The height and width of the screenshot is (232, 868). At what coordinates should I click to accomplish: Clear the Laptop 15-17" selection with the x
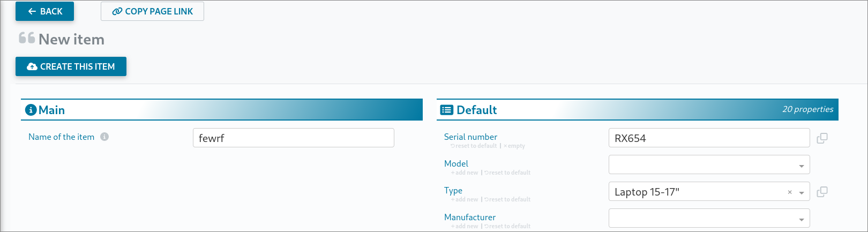point(790,192)
